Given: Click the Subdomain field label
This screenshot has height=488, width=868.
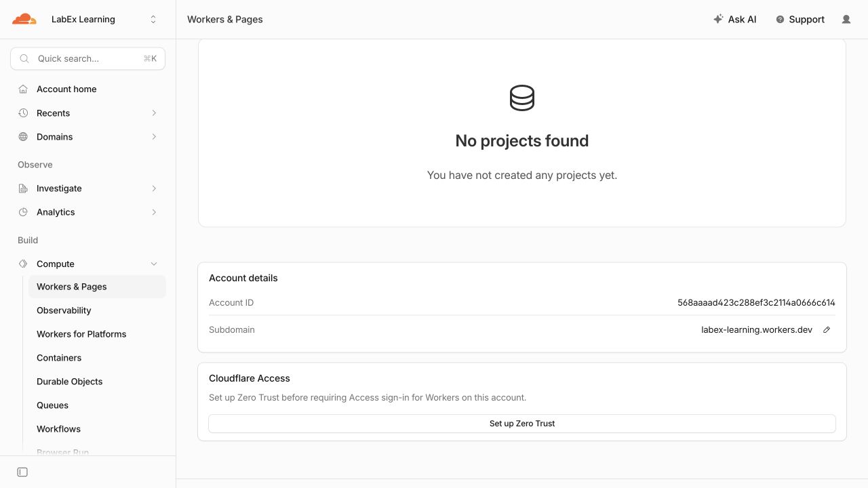Looking at the screenshot, I should (232, 330).
